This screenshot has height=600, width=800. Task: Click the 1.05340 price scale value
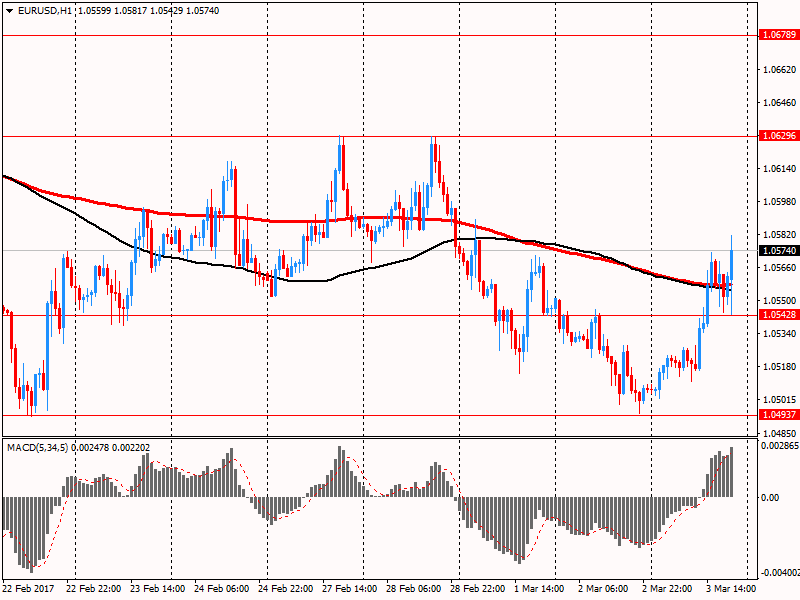[x=780, y=334]
